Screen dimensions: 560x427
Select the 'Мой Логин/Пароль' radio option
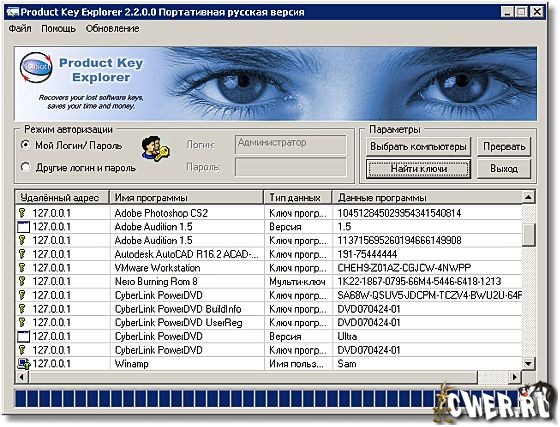(25, 145)
